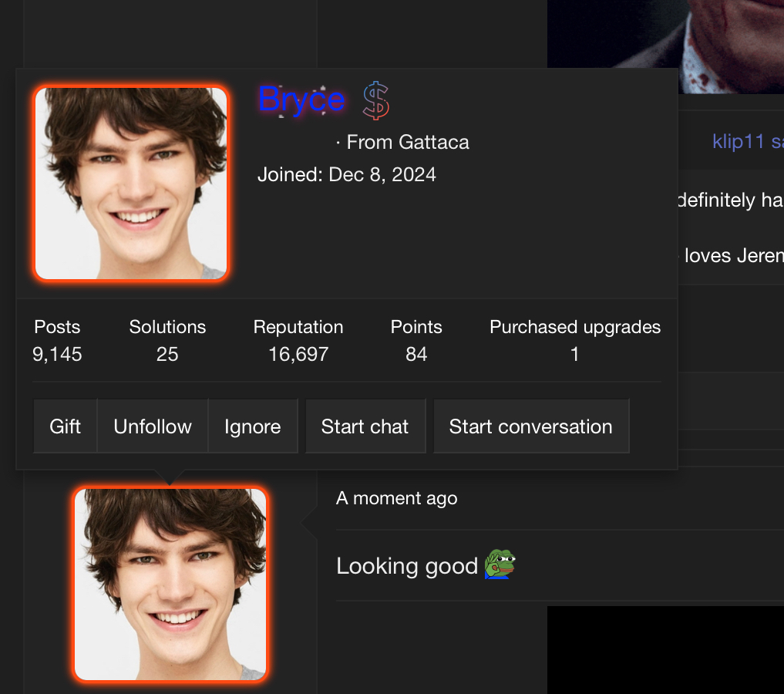Screen dimensions: 784x694
Task: Open the Solutions count 25
Action: pos(167,354)
